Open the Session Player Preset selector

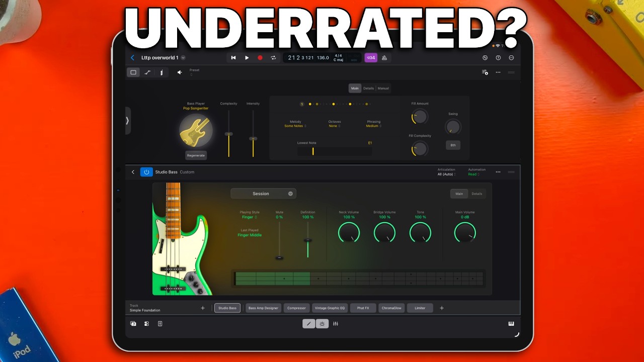point(194,72)
